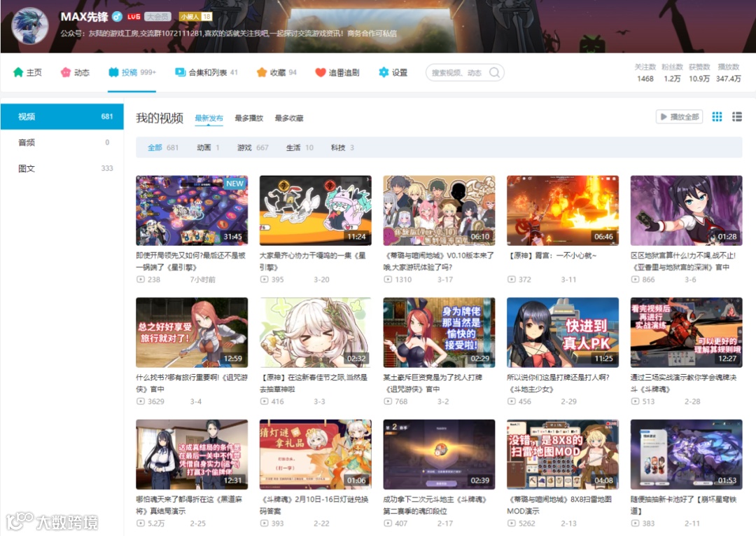Open the 31:45 星引擎 video thumbnail
The height and width of the screenshot is (536, 756).
point(192,210)
